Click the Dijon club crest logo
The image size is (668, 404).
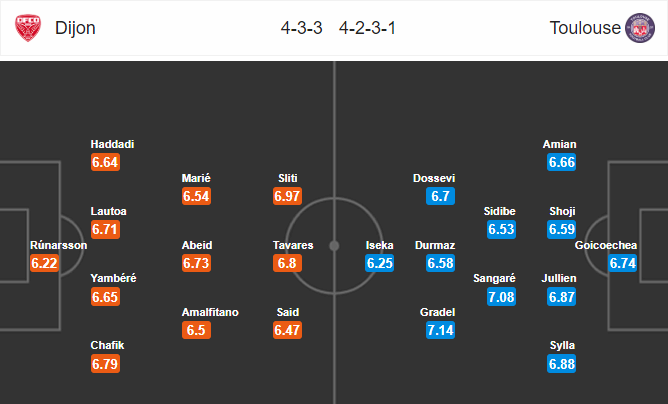28,28
